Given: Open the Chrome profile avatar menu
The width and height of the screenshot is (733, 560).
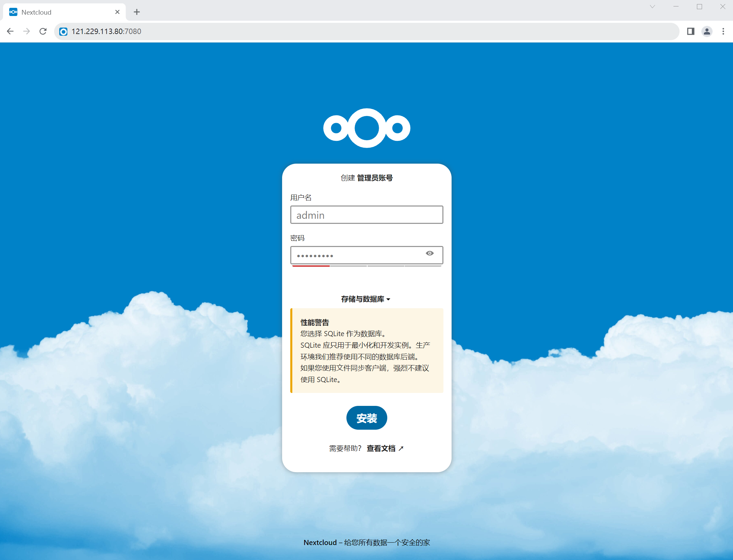Looking at the screenshot, I should [x=707, y=31].
